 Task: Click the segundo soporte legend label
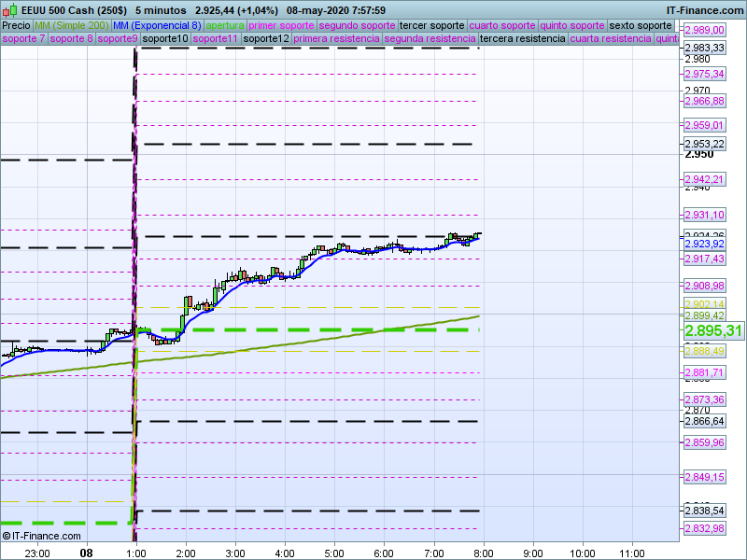tap(357, 25)
